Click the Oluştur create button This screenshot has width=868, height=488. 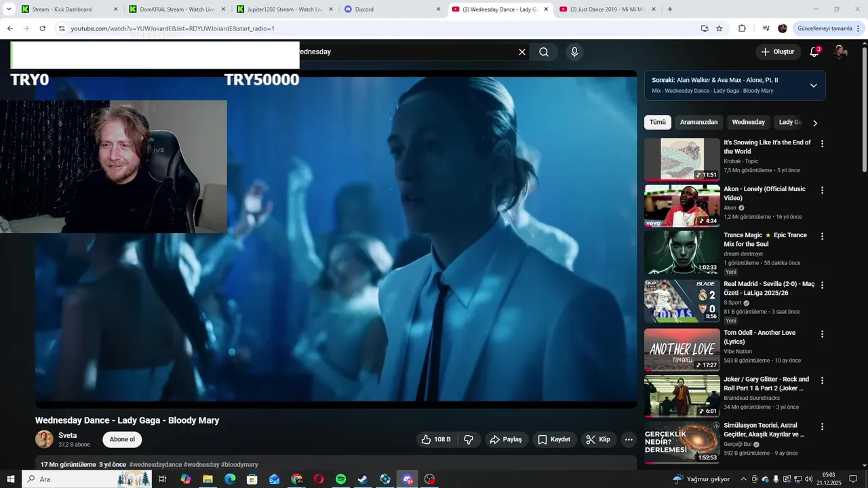pyautogui.click(x=778, y=52)
